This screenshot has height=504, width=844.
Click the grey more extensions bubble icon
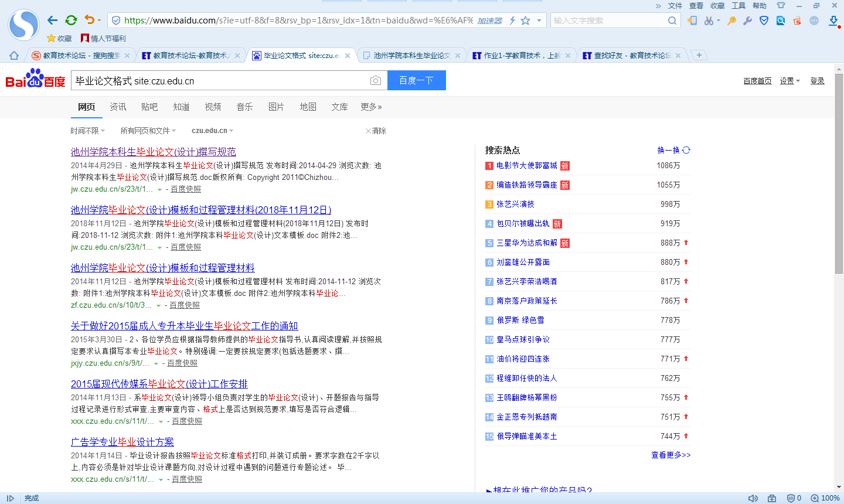click(x=814, y=21)
